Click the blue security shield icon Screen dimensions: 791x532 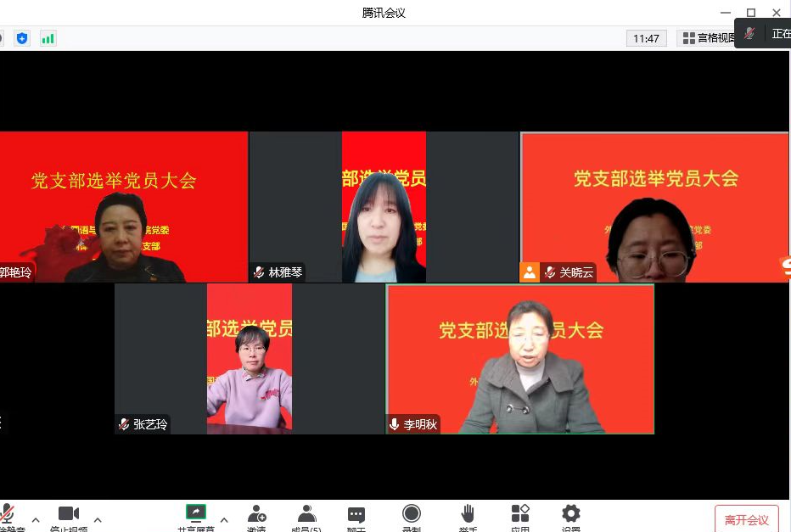click(x=22, y=38)
